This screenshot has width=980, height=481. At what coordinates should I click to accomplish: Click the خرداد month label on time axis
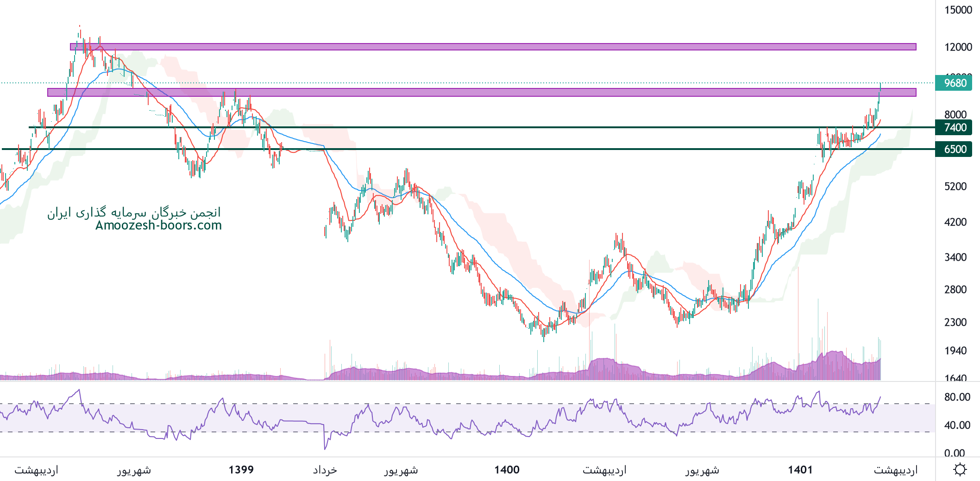tap(325, 470)
